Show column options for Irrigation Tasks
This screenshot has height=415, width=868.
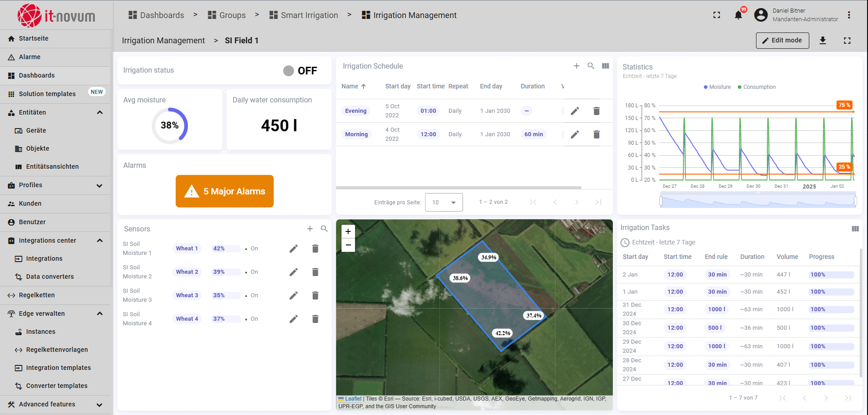pyautogui.click(x=855, y=229)
